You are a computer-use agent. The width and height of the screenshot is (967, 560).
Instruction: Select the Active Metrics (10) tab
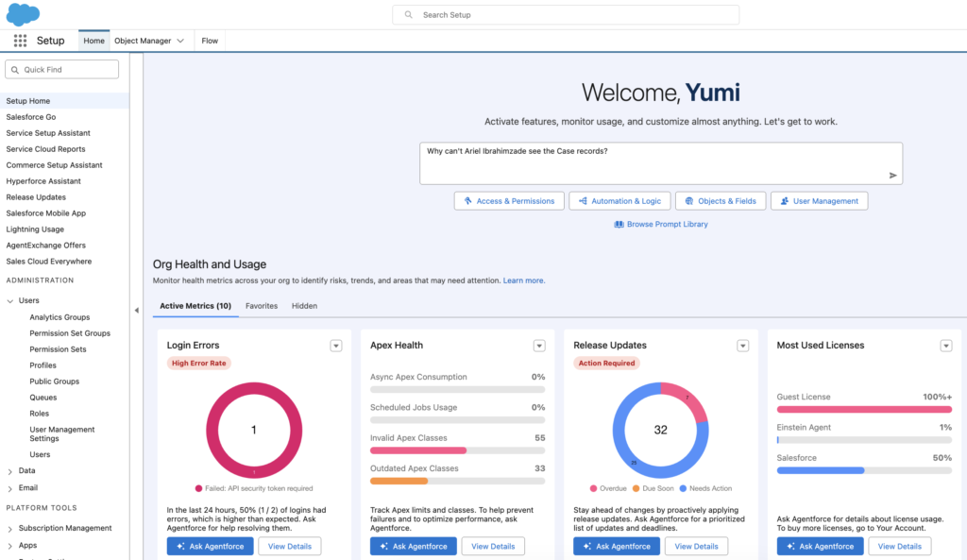click(195, 306)
